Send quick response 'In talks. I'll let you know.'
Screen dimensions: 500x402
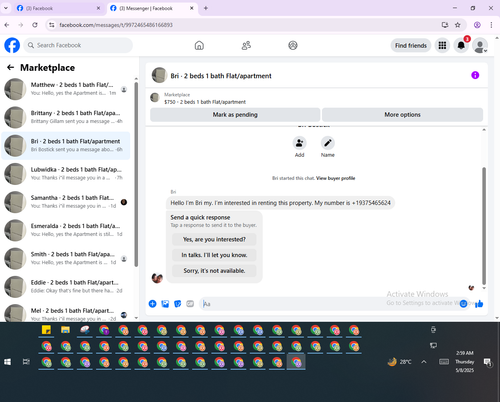coord(214,255)
